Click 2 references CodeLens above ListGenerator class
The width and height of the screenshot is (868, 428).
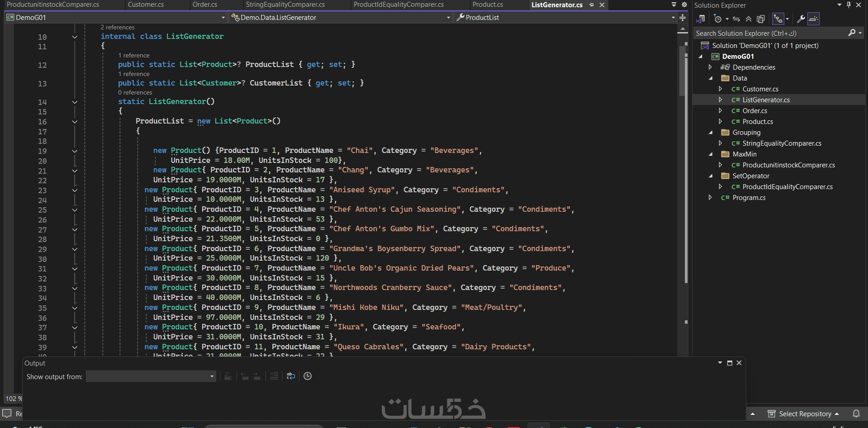118,27
